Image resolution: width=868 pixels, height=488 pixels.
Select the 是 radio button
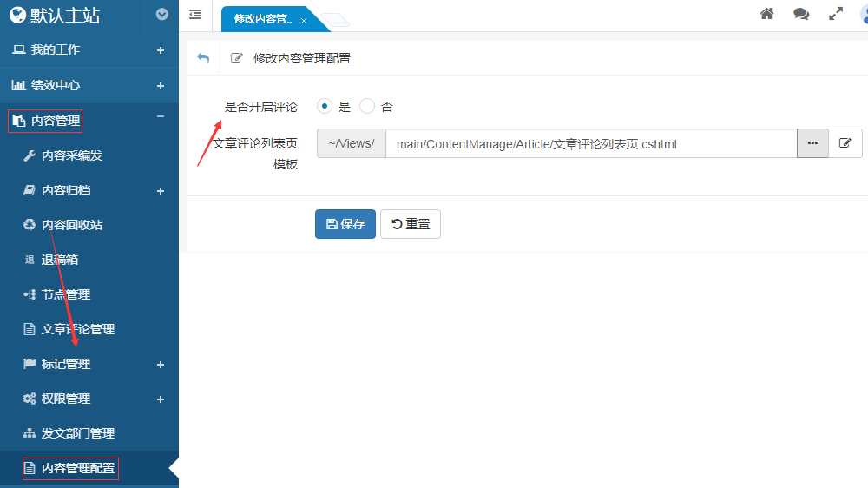point(325,107)
